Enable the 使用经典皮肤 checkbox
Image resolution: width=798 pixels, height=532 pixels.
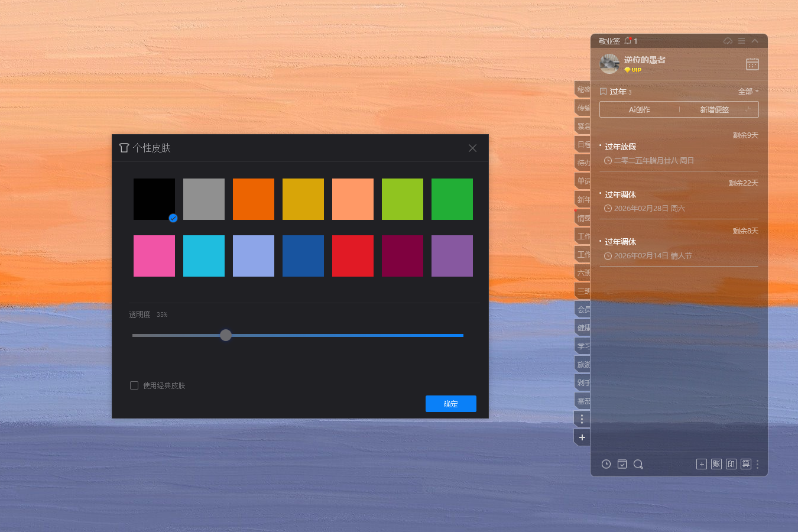coord(134,385)
